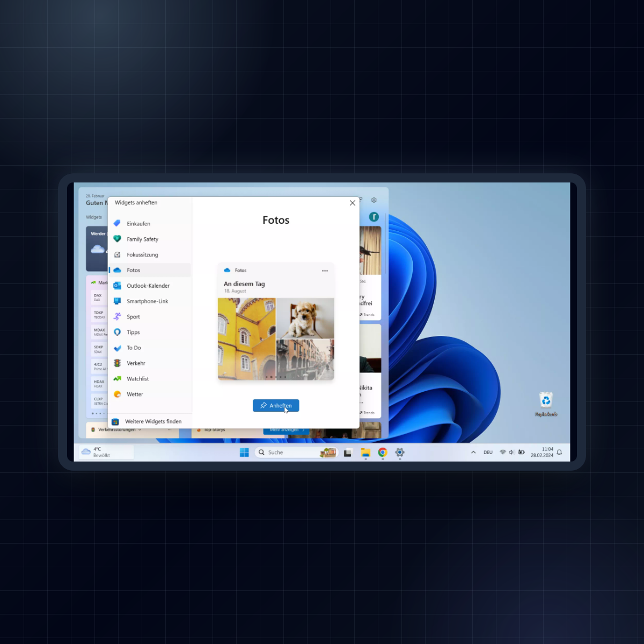Image resolution: width=644 pixels, height=644 pixels.
Task: Click the DAX row in market widget
Action: coord(99,298)
